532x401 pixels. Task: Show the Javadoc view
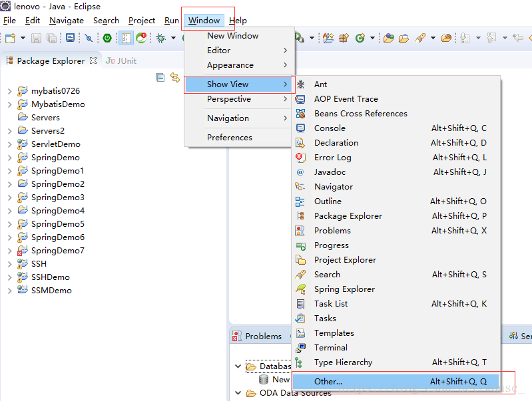click(396, 172)
